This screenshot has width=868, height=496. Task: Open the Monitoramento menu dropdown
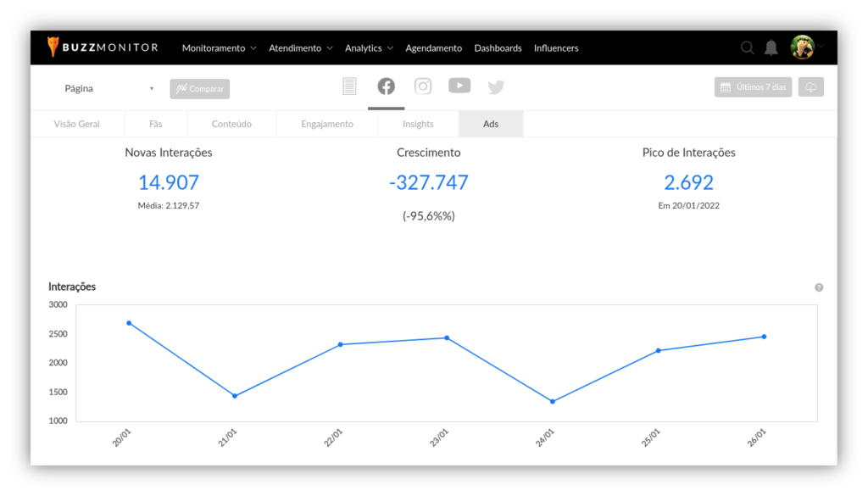coord(219,48)
